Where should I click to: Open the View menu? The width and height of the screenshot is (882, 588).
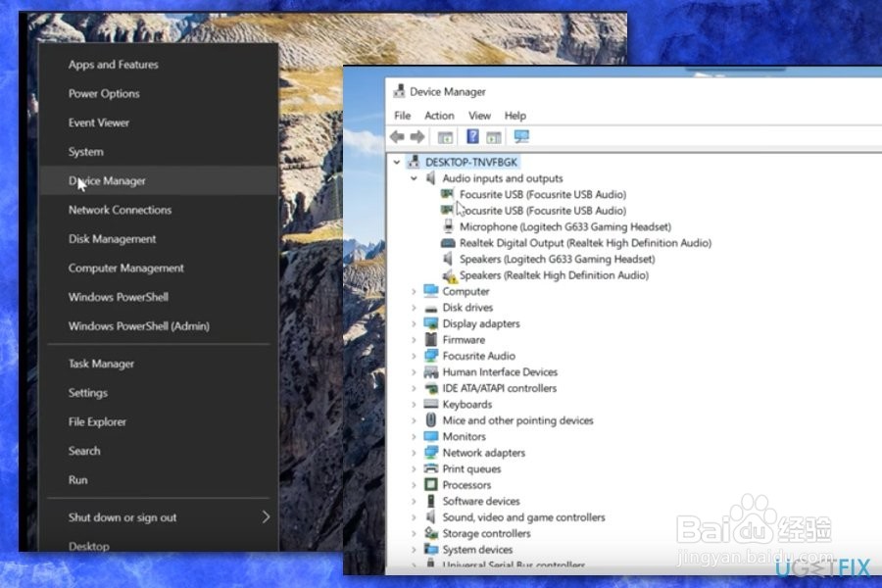tap(479, 115)
